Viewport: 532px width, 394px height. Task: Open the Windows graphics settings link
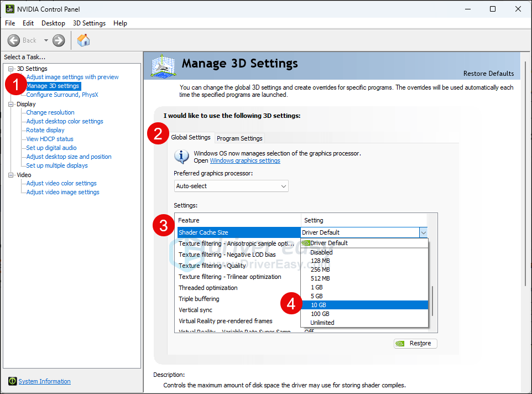tap(245, 160)
